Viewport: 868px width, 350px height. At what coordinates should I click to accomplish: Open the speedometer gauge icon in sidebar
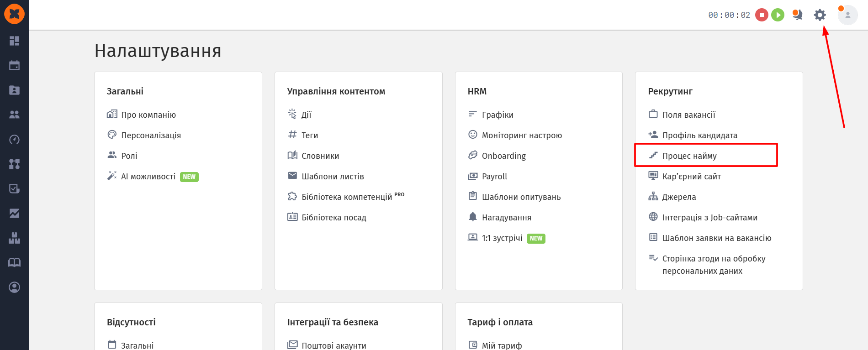(x=14, y=139)
